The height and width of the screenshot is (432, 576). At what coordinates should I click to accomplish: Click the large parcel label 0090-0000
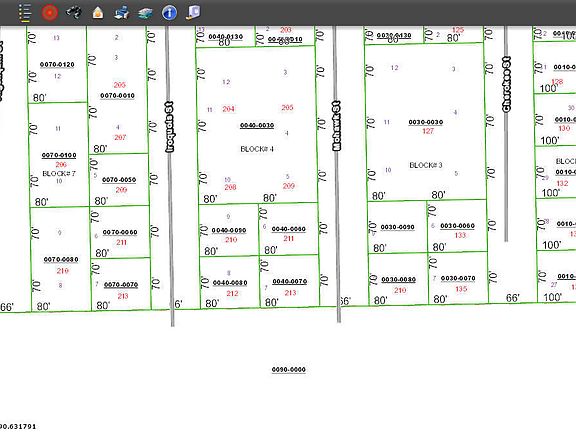pyautogui.click(x=288, y=370)
